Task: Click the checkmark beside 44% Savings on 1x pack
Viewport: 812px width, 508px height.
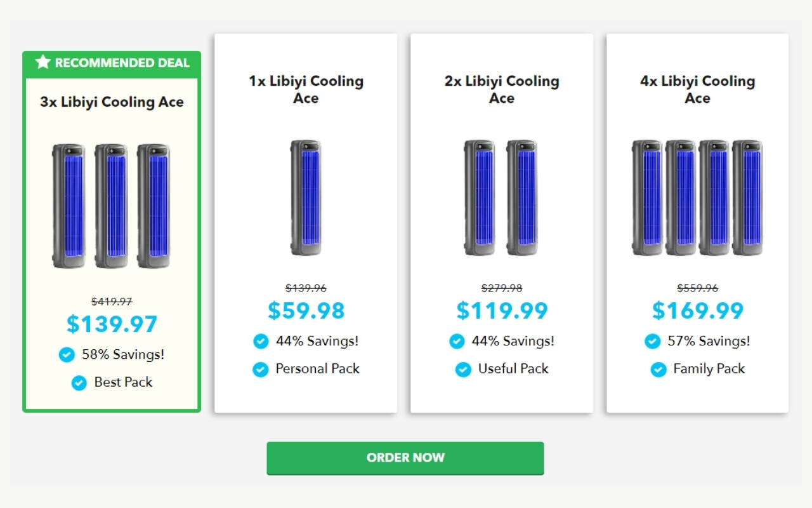Action: click(260, 341)
